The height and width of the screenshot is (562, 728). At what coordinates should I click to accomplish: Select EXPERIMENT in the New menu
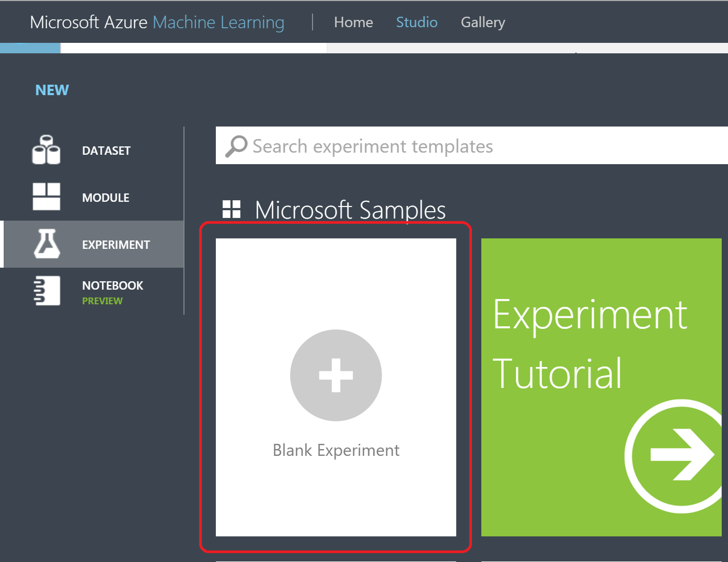[92, 244]
